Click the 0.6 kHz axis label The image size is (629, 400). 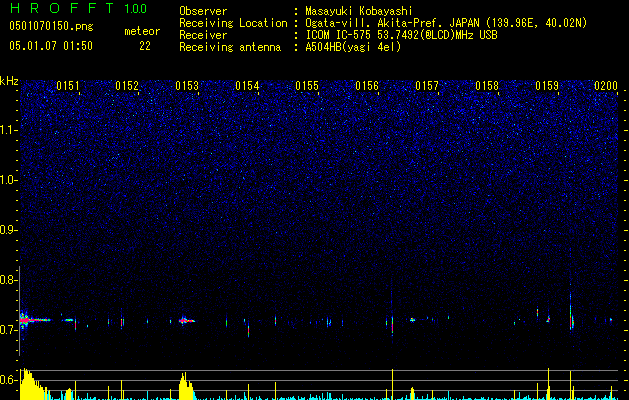click(7, 380)
